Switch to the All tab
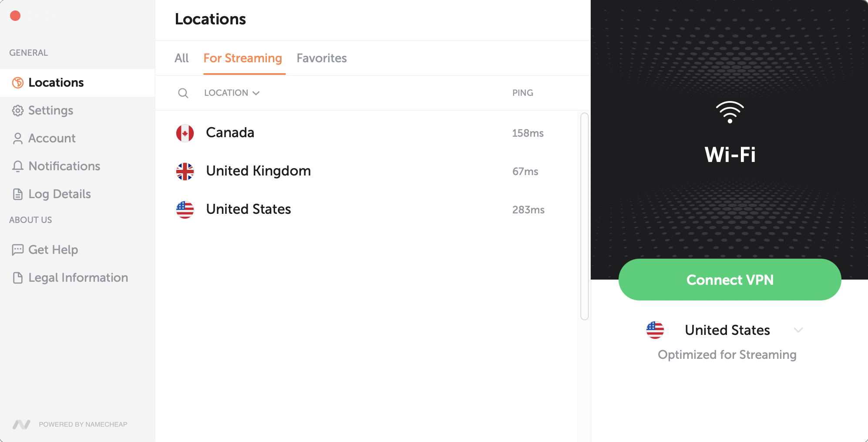 [182, 58]
